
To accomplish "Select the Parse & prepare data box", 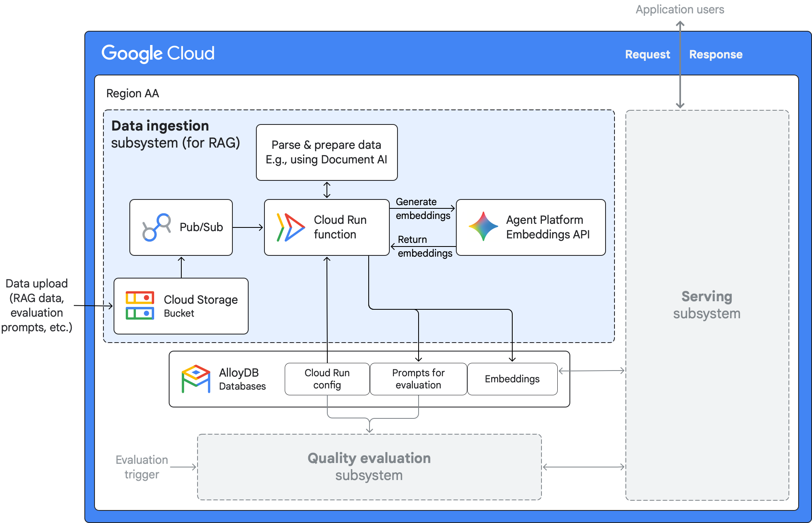I will click(327, 152).
